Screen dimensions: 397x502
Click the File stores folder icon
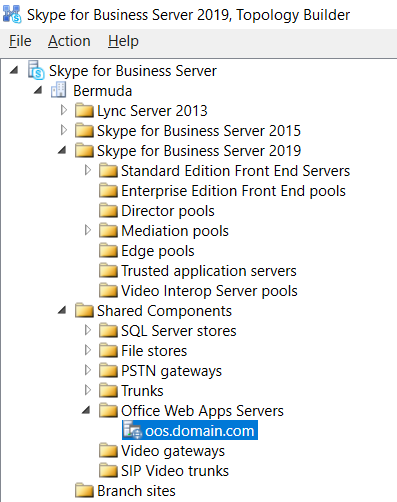click(x=108, y=351)
